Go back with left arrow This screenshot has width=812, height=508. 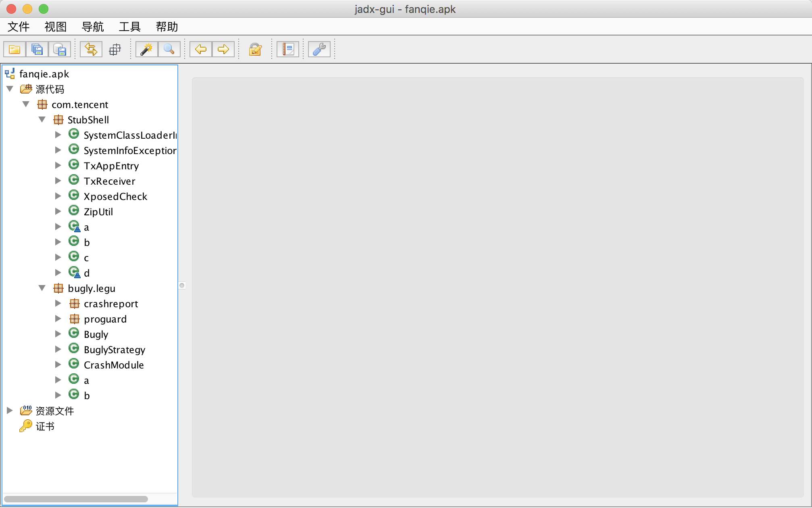[x=201, y=50]
